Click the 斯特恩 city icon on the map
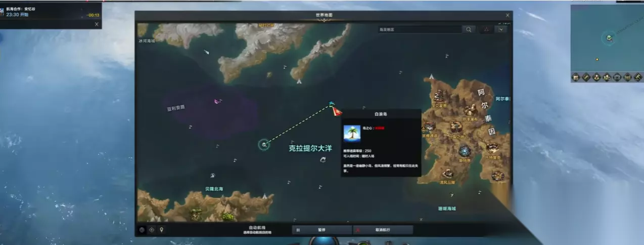Image resolution: width=644 pixels, height=245 pixels. pyautogui.click(x=465, y=151)
